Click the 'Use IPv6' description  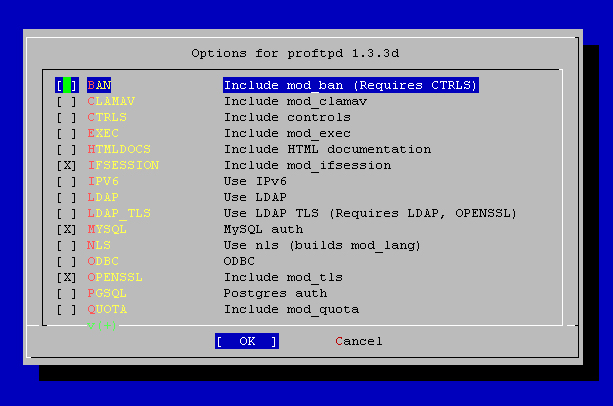tap(255, 182)
